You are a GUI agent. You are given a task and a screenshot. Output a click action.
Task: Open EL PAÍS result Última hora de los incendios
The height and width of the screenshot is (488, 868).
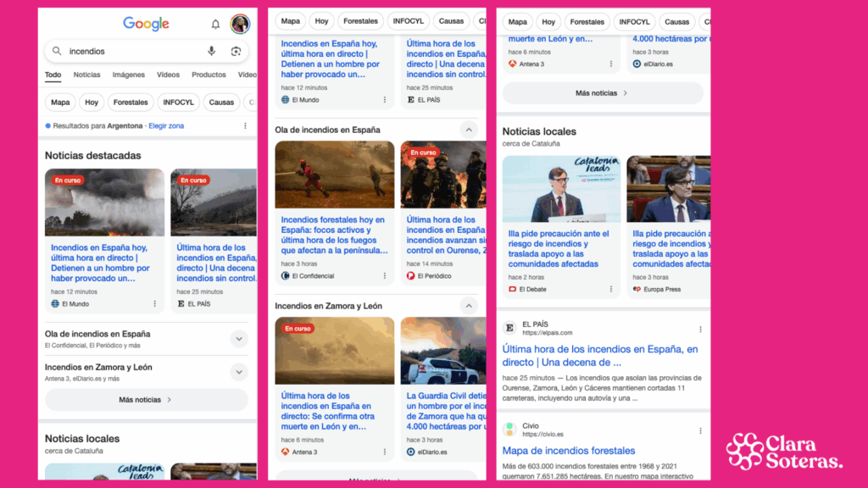tap(600, 356)
